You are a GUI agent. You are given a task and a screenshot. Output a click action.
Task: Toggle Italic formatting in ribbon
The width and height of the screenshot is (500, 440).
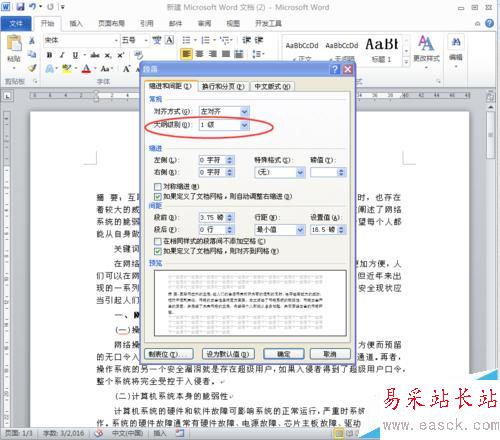coord(62,55)
